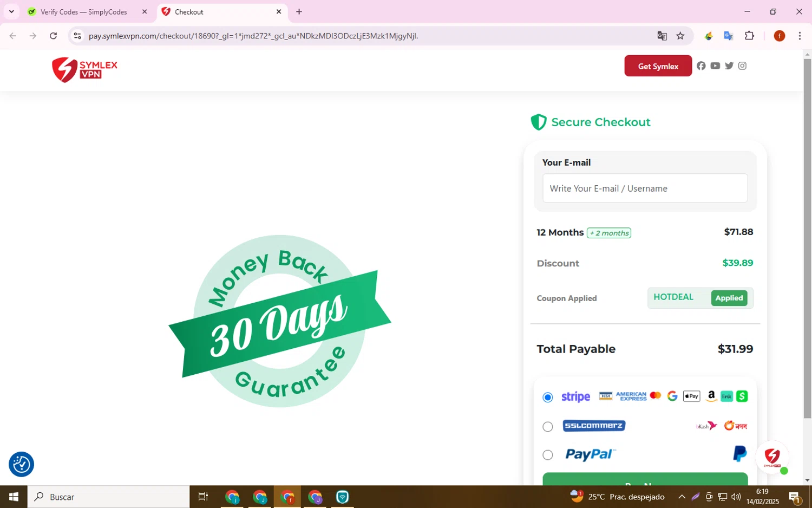Click the Stripe logo

click(x=575, y=397)
